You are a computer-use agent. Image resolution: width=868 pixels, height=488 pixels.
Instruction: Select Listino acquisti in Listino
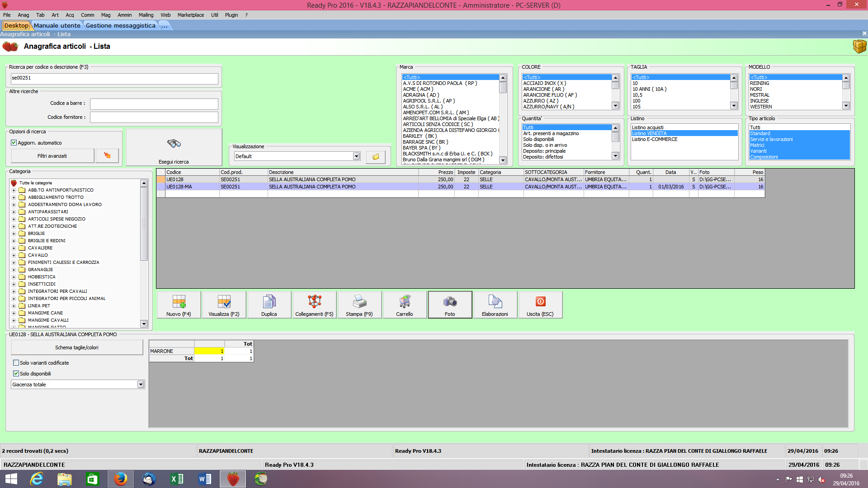point(648,128)
